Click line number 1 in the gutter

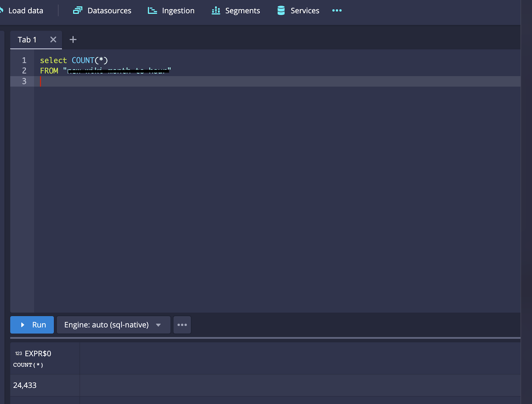[24, 60]
